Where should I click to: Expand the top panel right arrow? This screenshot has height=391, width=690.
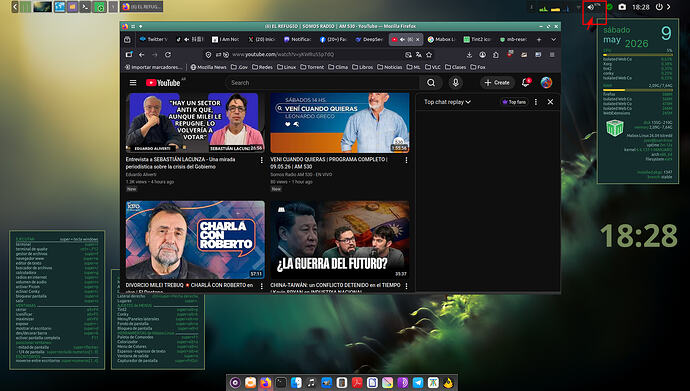coord(668,7)
